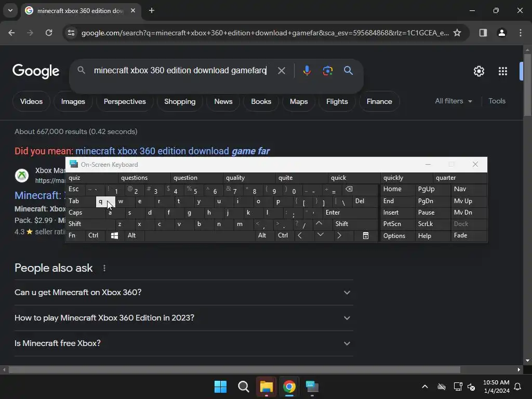Reload the page with refresh icon
The height and width of the screenshot is (399, 532).
tap(49, 33)
